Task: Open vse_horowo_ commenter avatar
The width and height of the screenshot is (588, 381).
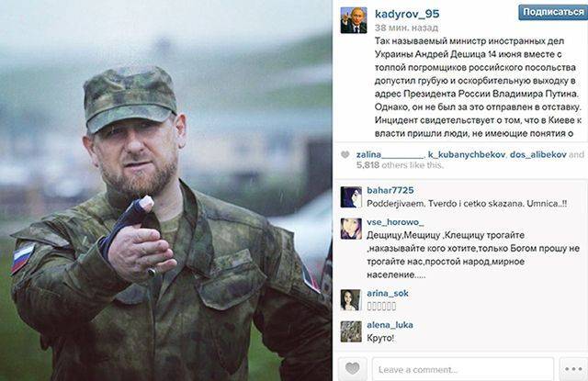Action: [x=351, y=229]
